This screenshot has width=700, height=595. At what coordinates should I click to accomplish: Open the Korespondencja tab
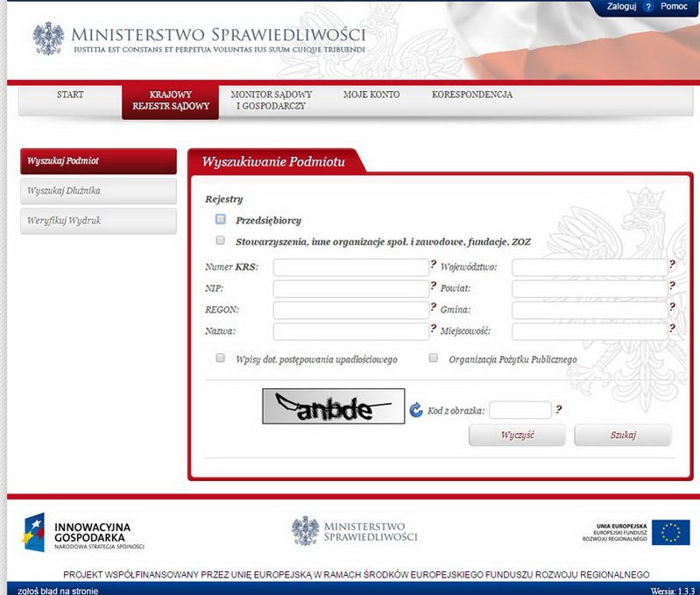click(x=472, y=95)
